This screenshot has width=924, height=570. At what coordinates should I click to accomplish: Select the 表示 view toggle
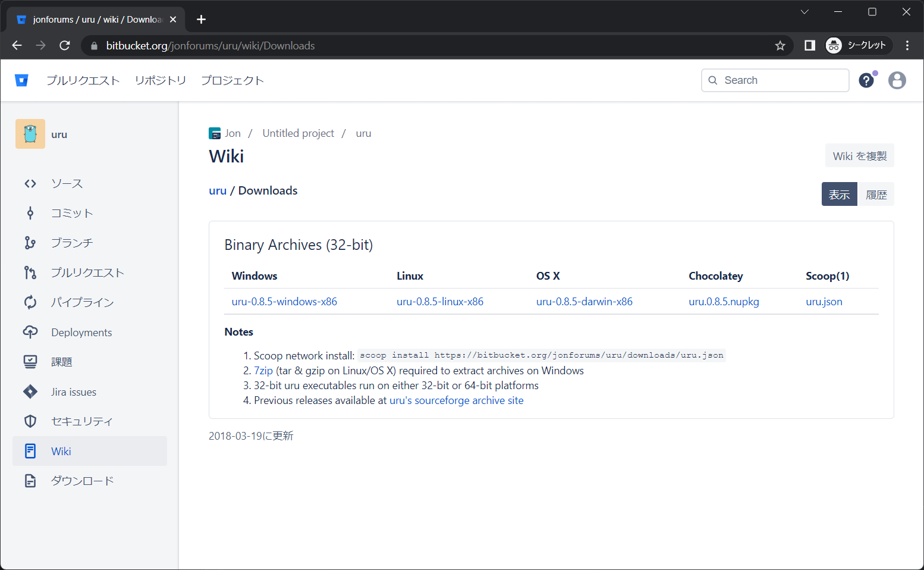(839, 194)
